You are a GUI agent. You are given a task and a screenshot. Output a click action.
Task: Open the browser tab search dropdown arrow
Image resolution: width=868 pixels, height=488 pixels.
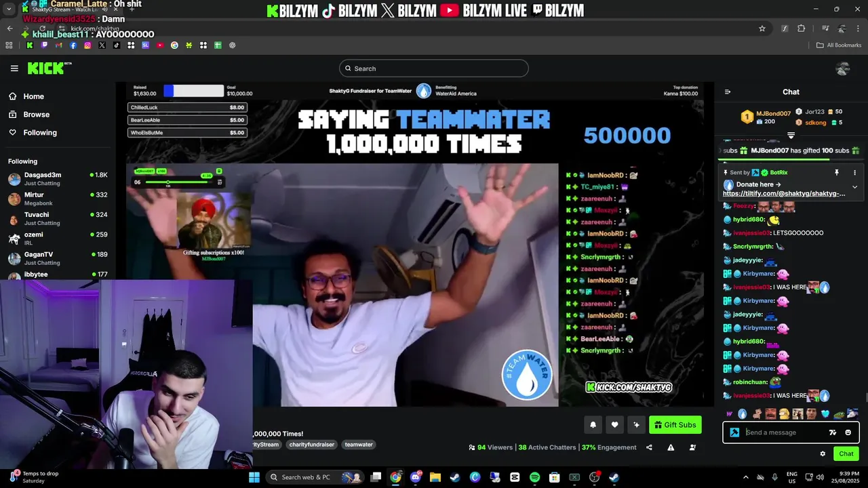click(x=8, y=9)
